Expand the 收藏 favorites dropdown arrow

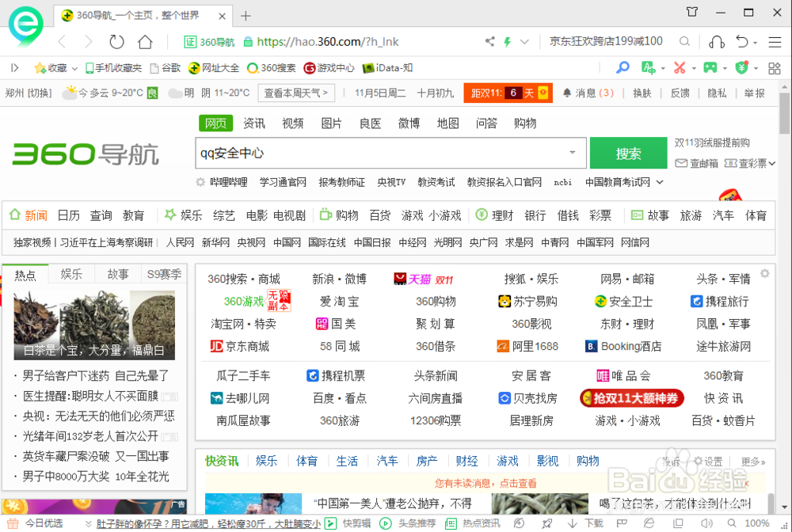coord(74,68)
